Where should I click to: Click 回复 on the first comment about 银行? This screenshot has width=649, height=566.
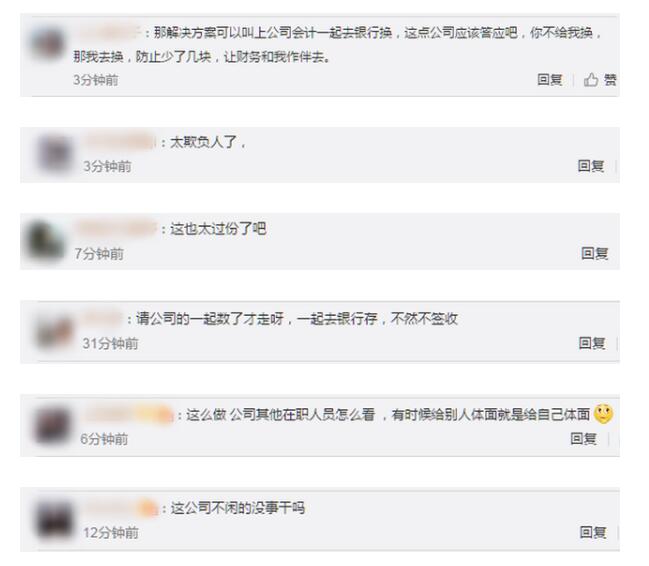(x=550, y=79)
